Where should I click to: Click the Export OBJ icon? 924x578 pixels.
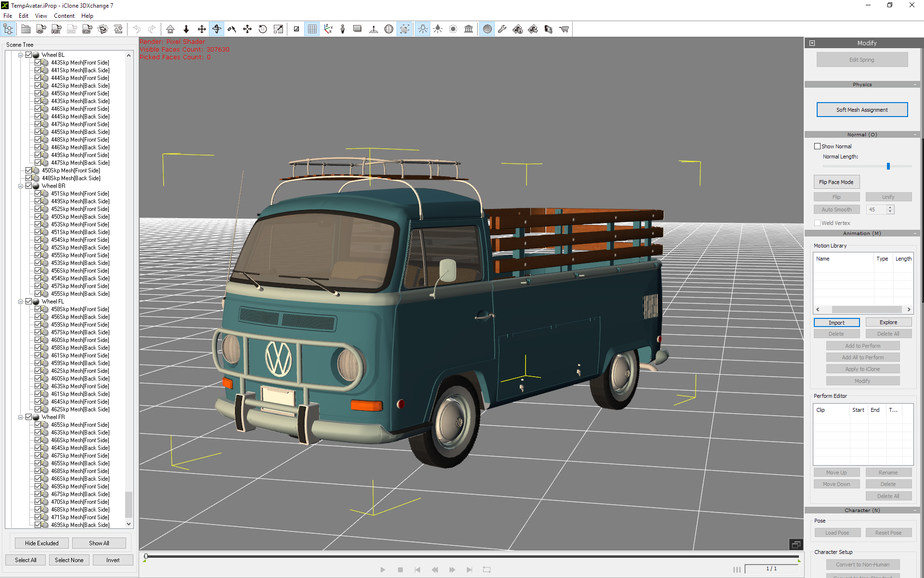pyautogui.click(x=87, y=29)
